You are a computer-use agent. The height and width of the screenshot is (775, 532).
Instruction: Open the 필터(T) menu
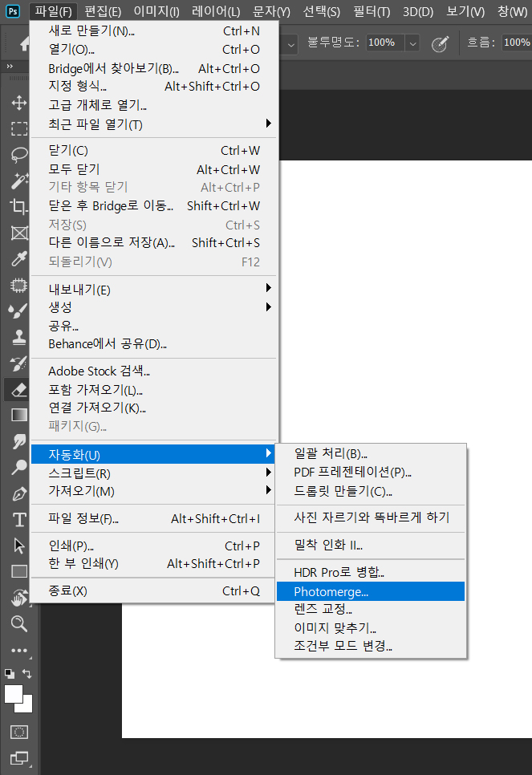(372, 11)
